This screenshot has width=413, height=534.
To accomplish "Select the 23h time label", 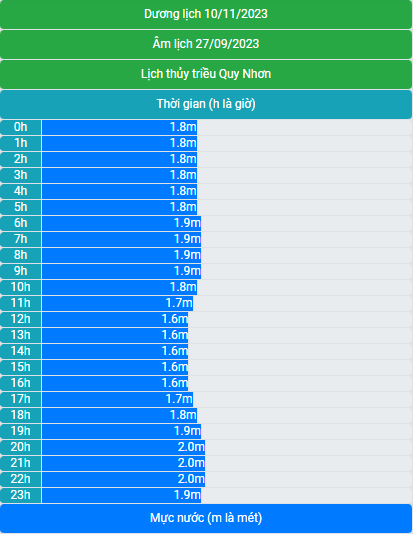I will tap(20, 495).
